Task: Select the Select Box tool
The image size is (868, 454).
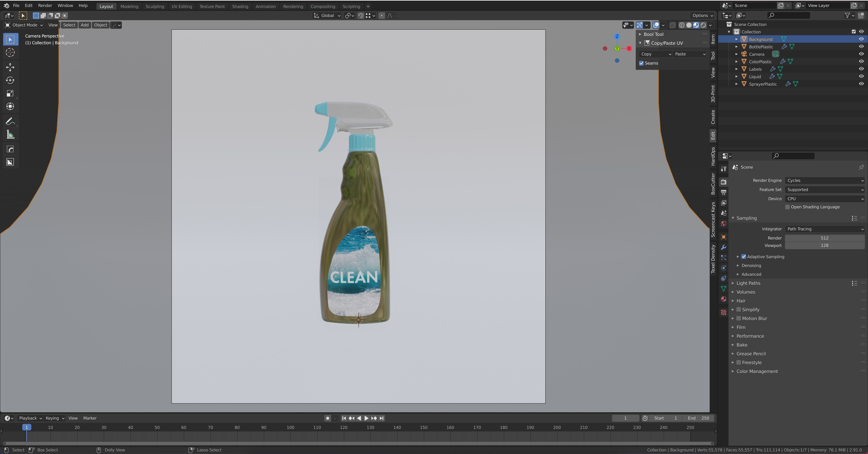Action: coord(10,40)
